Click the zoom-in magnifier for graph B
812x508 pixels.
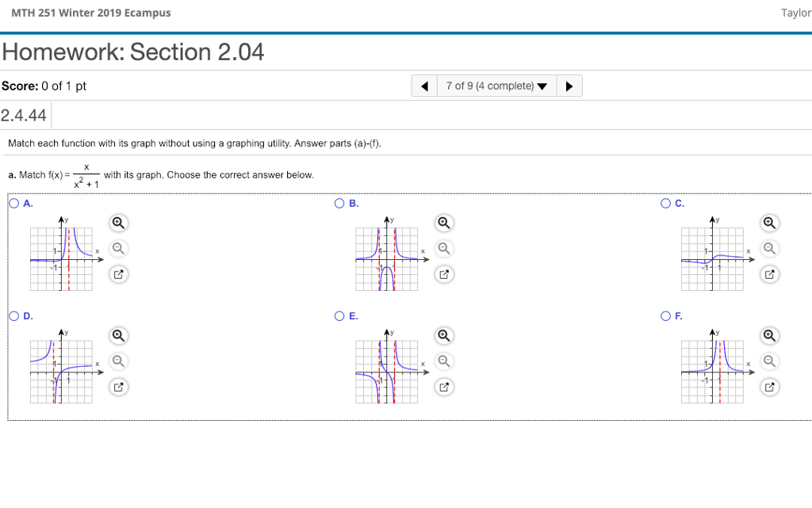pos(444,223)
